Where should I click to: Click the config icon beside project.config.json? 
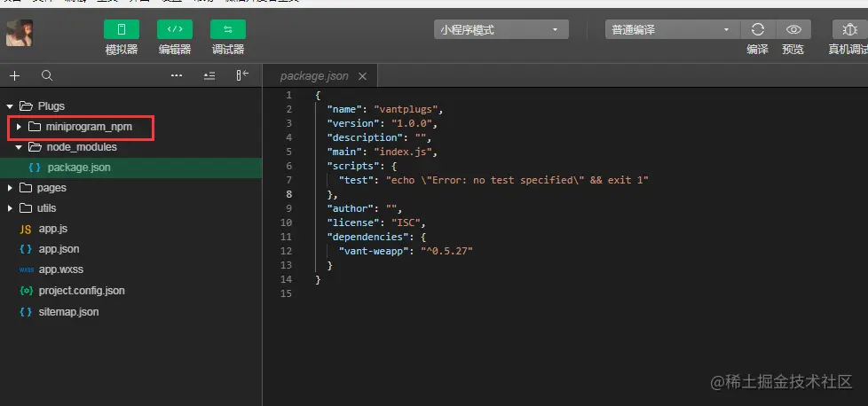click(x=26, y=291)
